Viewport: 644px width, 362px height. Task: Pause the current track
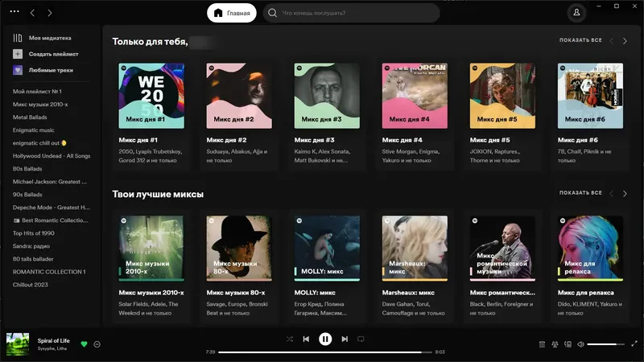tap(325, 339)
